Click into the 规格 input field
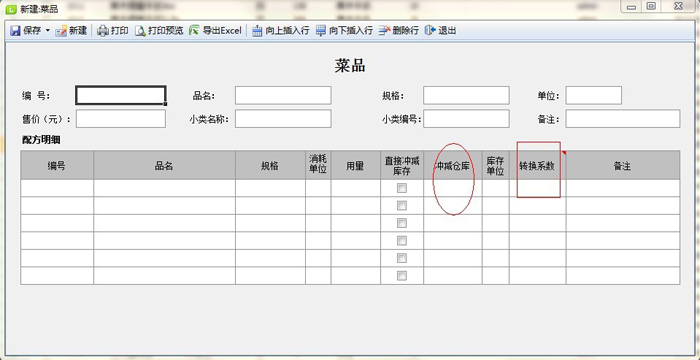Screen dimensions: 700x360 (x=466, y=95)
